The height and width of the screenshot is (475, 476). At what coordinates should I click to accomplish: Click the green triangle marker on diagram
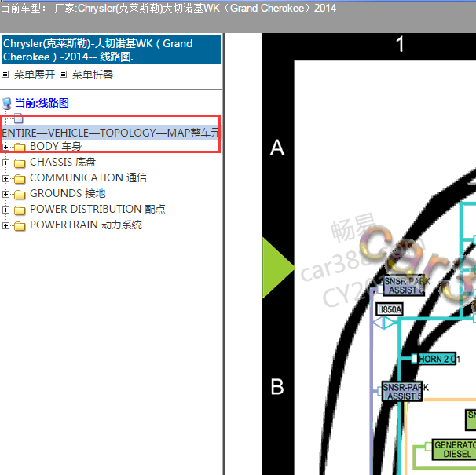(x=278, y=268)
